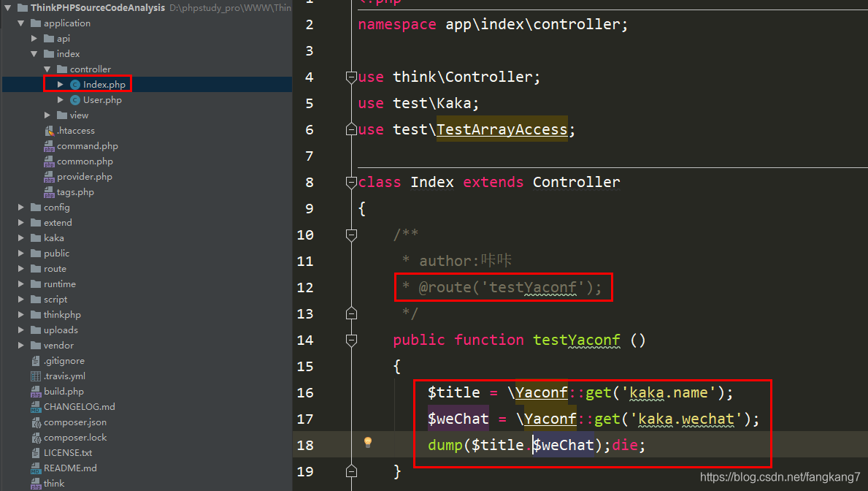The height and width of the screenshot is (491, 868).
Task: Collapse the controller folder
Action: [47, 69]
